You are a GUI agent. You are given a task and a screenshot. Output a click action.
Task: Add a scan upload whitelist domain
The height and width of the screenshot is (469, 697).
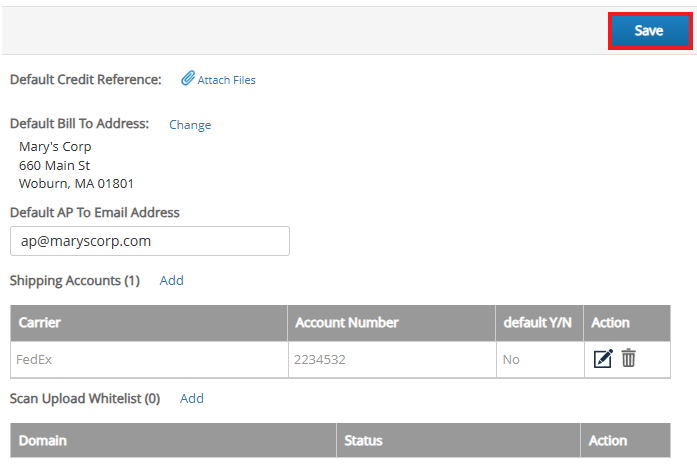pyautogui.click(x=192, y=398)
